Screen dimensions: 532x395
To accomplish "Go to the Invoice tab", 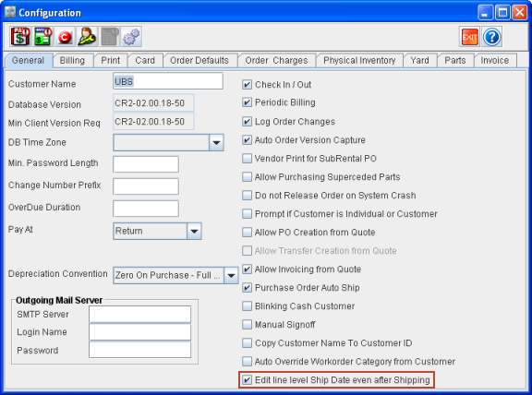I will coord(495,60).
